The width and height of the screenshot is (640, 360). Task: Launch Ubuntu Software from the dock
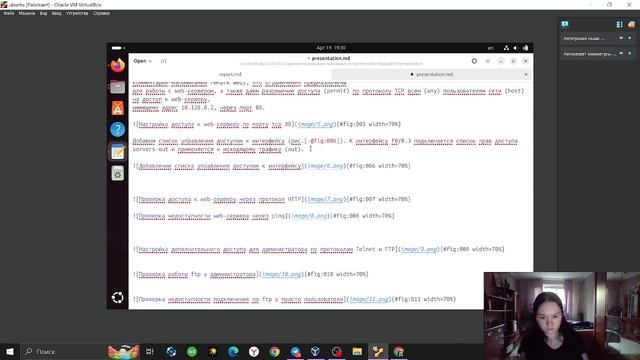point(118,108)
